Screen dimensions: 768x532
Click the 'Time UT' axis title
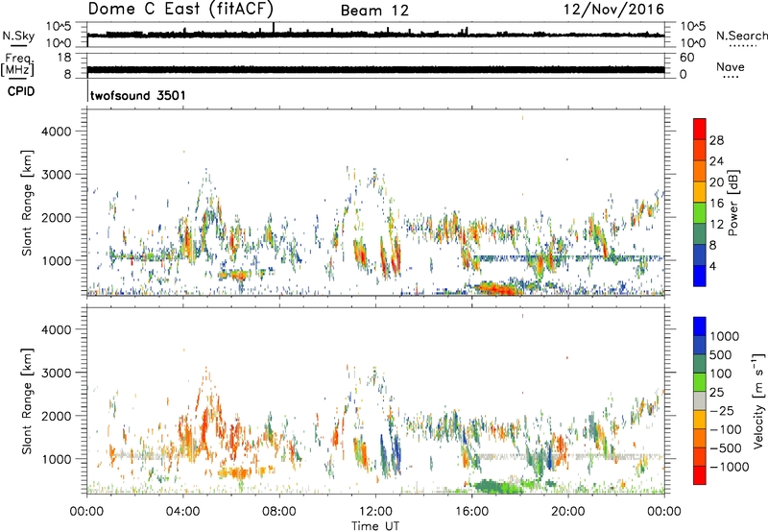pyautogui.click(x=375, y=526)
